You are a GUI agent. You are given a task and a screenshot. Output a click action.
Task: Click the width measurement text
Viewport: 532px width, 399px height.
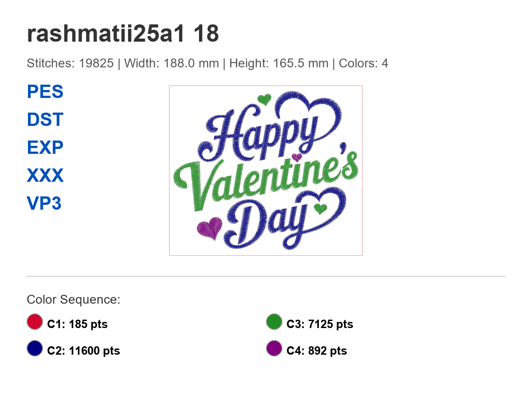172,63
